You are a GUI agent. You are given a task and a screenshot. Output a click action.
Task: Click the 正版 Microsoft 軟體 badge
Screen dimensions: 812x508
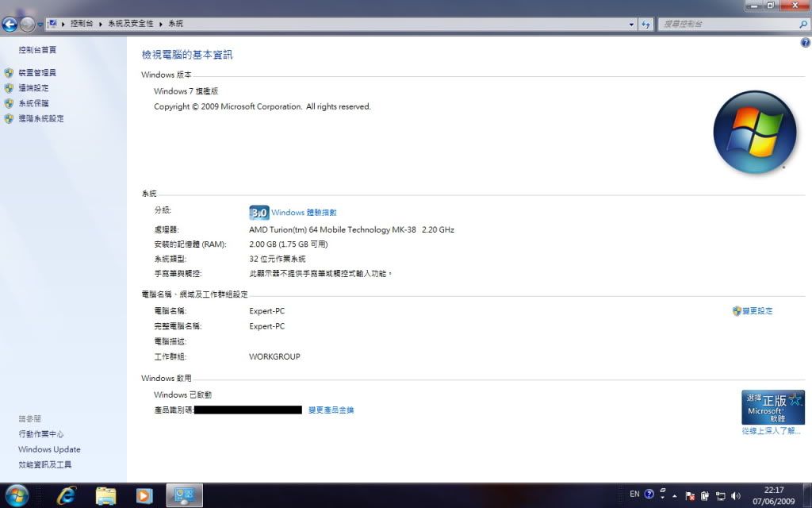772,407
